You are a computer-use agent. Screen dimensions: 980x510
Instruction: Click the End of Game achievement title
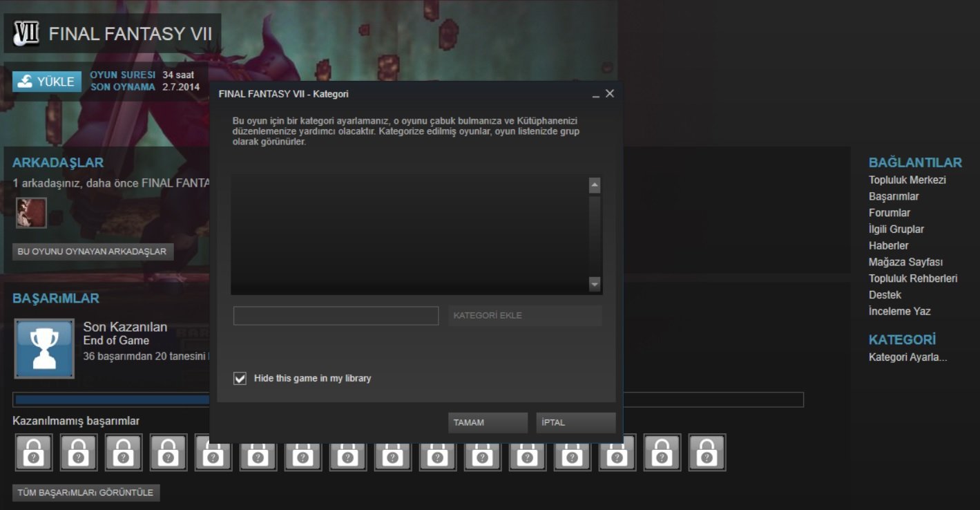[x=116, y=341]
